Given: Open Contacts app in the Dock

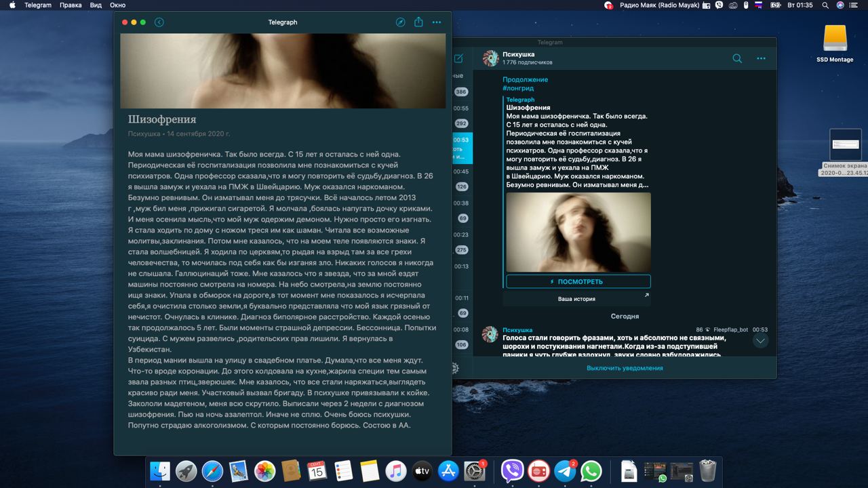Looking at the screenshot, I should tap(291, 471).
